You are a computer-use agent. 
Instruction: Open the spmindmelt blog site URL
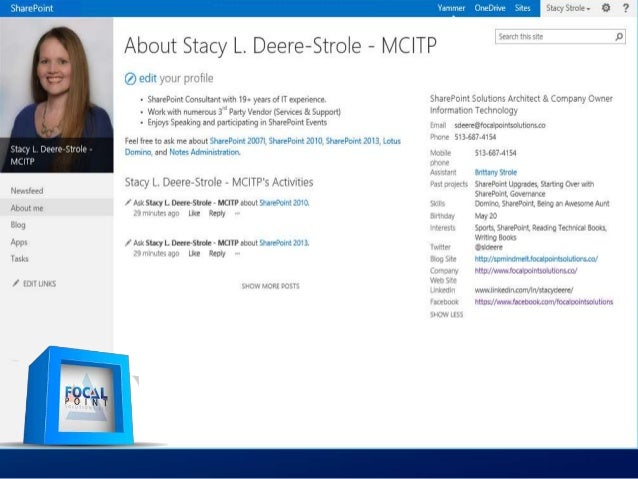(536, 259)
